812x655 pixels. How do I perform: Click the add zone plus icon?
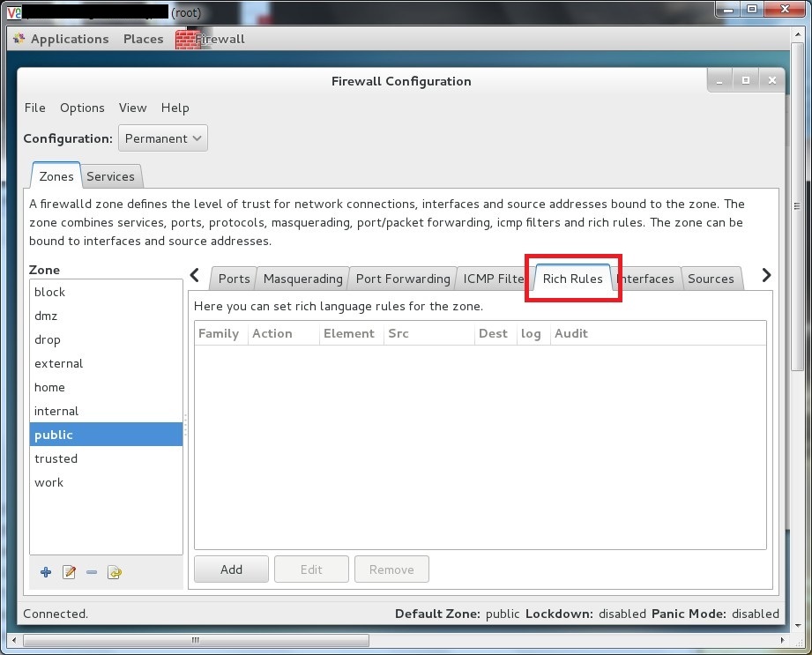pyautogui.click(x=46, y=572)
